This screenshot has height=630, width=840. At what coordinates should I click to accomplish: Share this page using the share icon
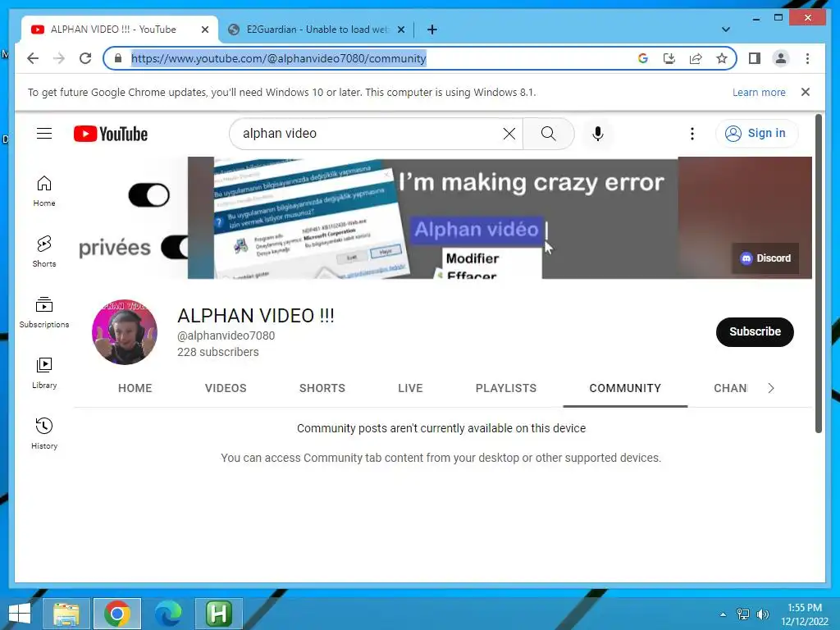696,58
